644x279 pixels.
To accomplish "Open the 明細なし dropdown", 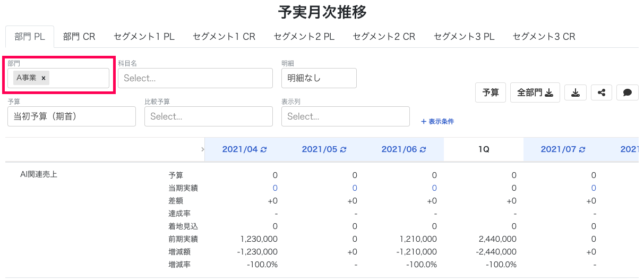I will coord(319,78).
